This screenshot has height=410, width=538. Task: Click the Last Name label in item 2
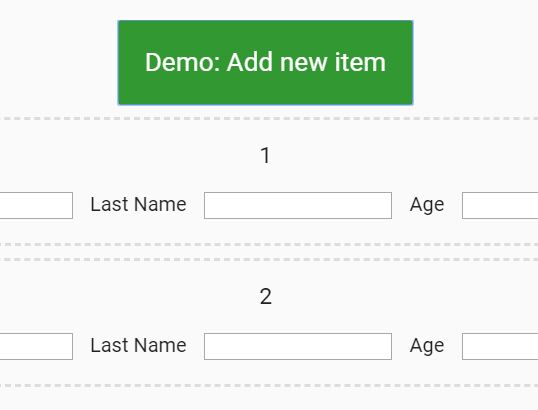click(x=138, y=345)
